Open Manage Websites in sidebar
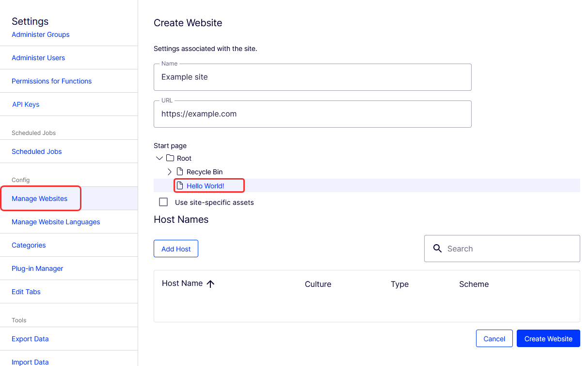 pyautogui.click(x=40, y=199)
